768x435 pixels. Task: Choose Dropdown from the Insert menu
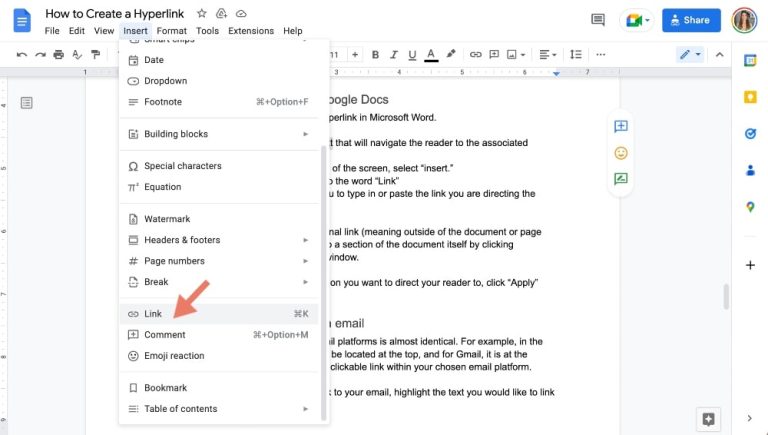tap(219, 81)
